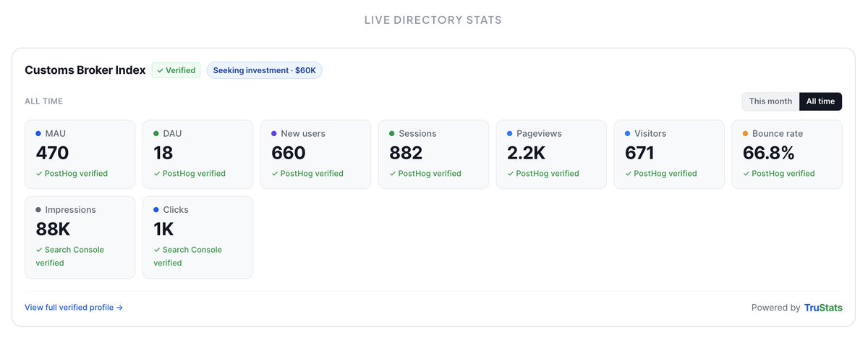Click the LIVE DIRECTORY STATS heading
Screen dimensions: 868x341
[433, 20]
